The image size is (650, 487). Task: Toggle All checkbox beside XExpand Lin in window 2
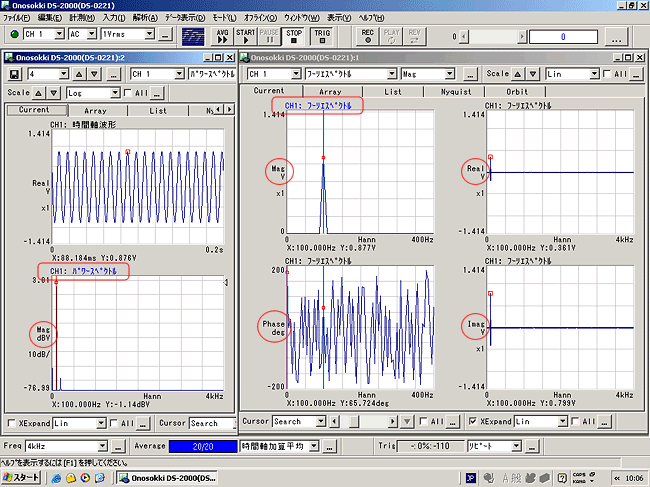tap(114, 423)
